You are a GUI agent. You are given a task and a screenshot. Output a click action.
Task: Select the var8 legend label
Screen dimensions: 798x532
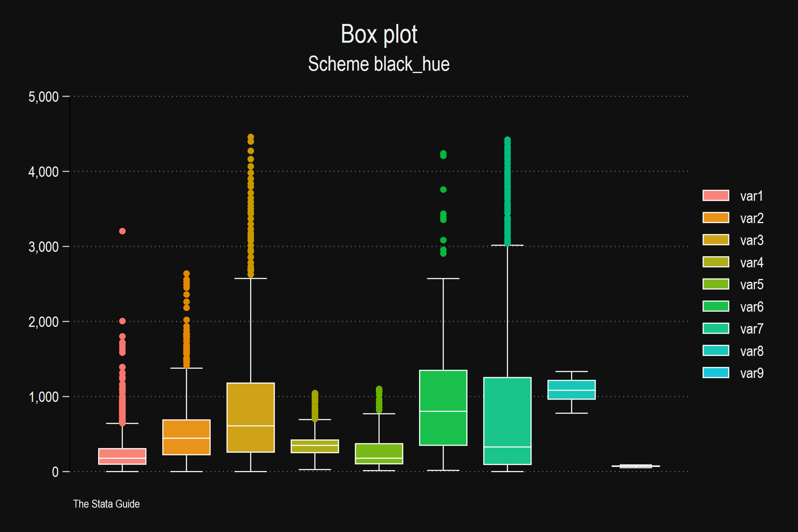(x=751, y=351)
